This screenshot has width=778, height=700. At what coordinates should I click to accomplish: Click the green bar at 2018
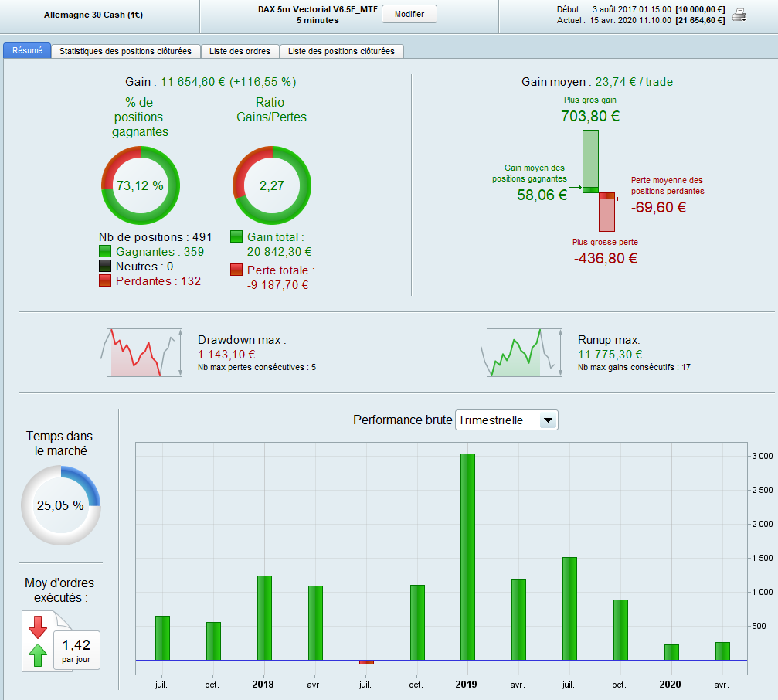264,618
